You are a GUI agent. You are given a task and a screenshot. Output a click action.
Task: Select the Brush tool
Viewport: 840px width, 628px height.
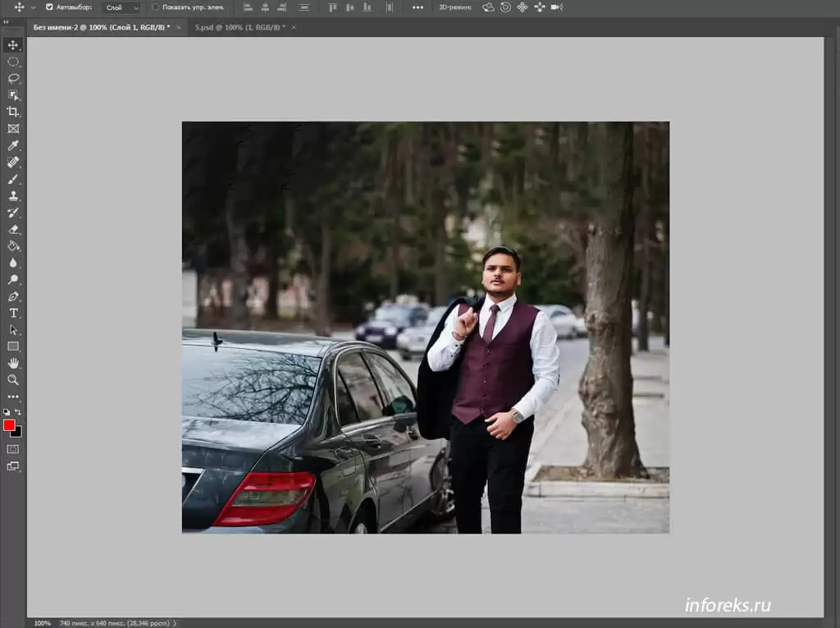tap(13, 179)
